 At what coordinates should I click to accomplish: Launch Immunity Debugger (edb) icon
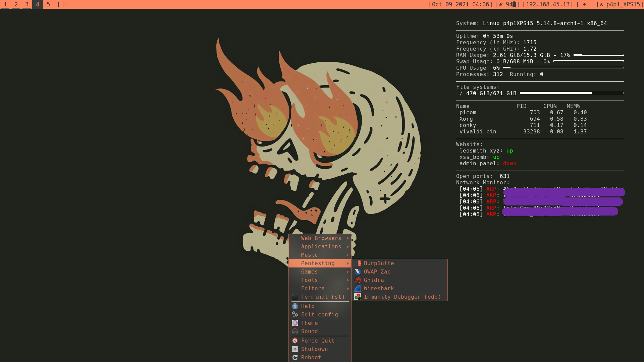click(358, 297)
